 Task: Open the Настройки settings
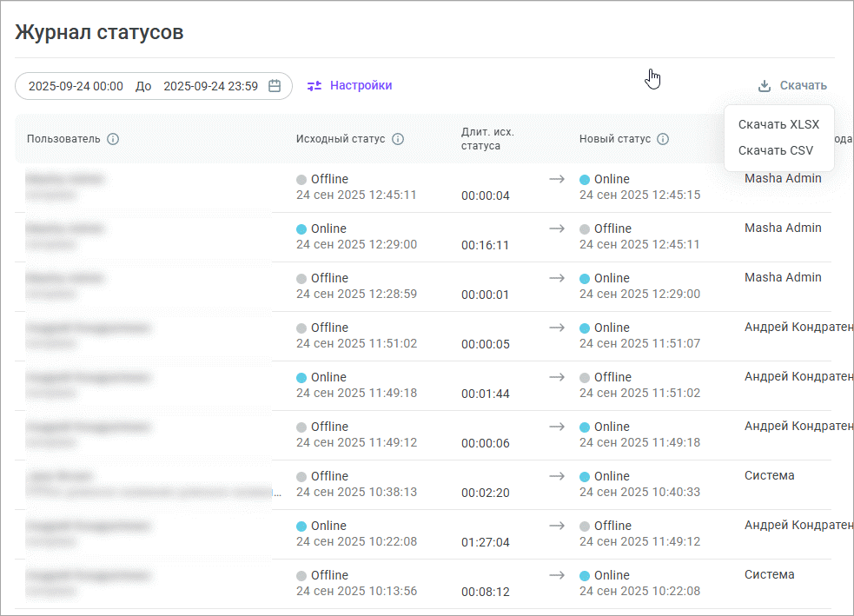[361, 86]
